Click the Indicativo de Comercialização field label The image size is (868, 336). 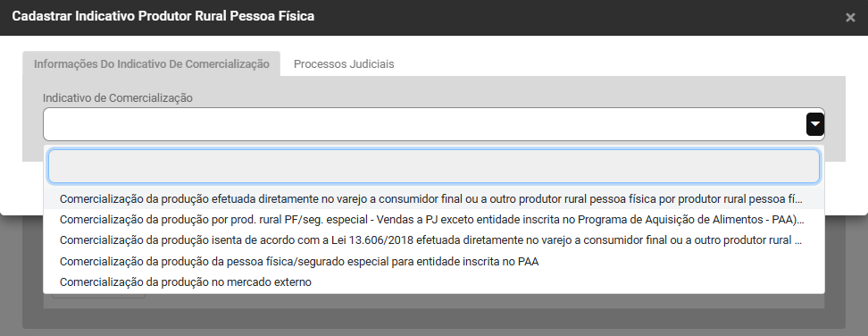coord(118,98)
